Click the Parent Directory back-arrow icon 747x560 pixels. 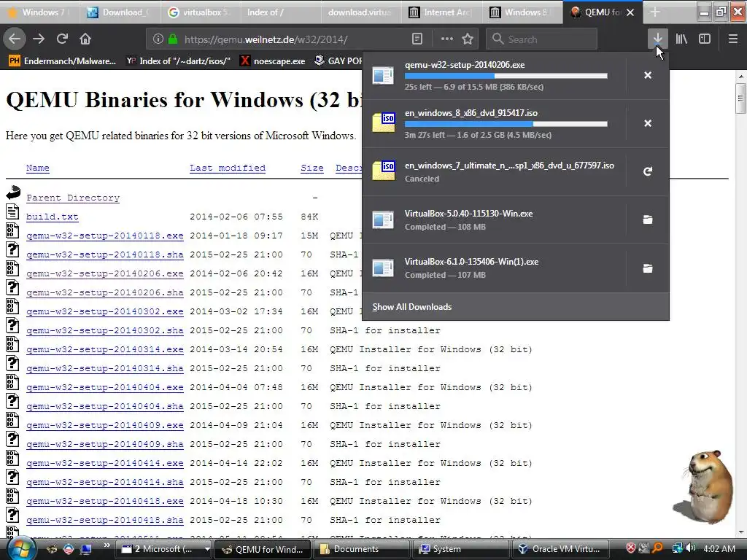point(13,192)
